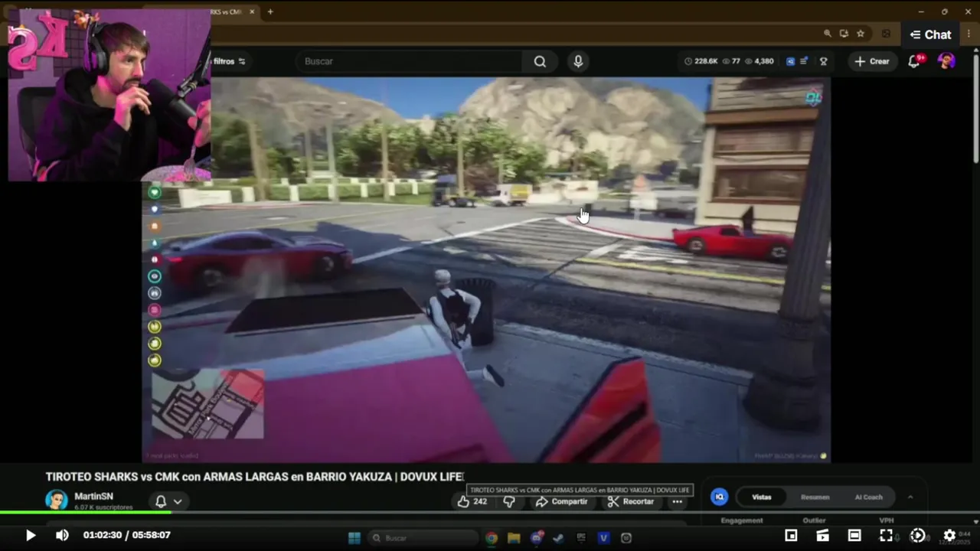Open the account profile avatar menu
The image size is (980, 551).
tap(946, 61)
